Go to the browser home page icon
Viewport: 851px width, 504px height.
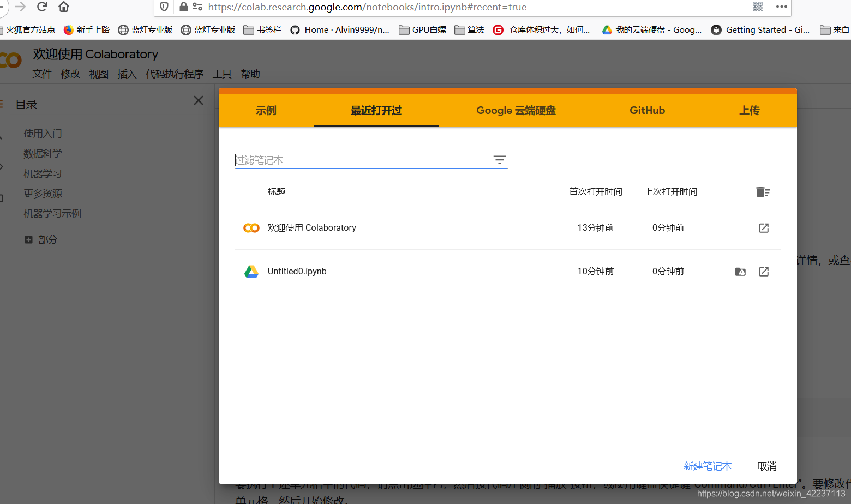(x=64, y=7)
